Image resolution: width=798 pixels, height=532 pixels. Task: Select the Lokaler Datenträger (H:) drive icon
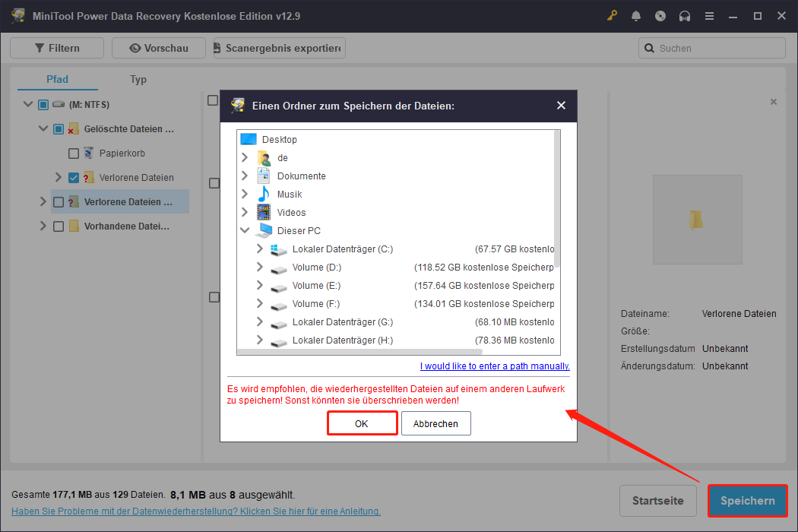278,342
